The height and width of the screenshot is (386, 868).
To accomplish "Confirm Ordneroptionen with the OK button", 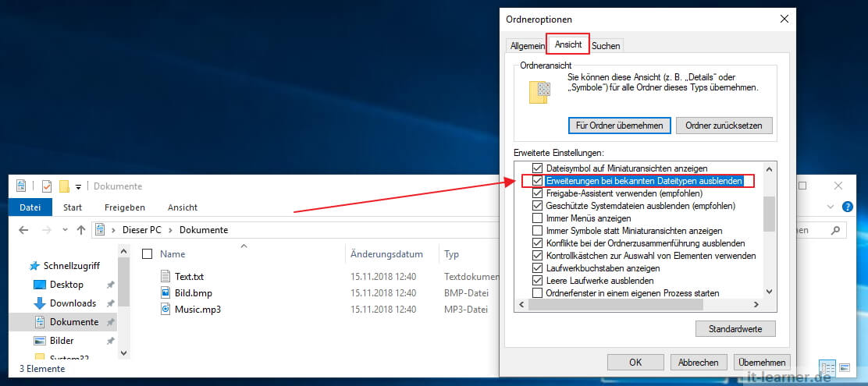I will point(635,363).
